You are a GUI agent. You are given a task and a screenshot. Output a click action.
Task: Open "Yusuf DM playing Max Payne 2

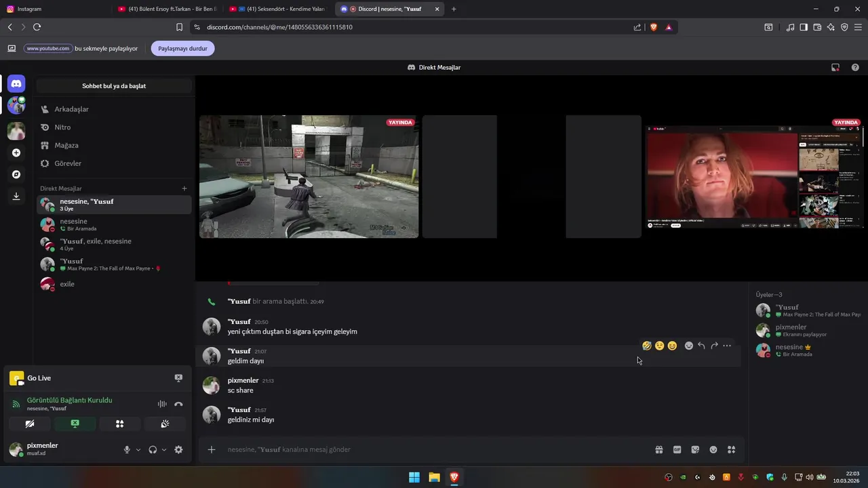(114, 264)
